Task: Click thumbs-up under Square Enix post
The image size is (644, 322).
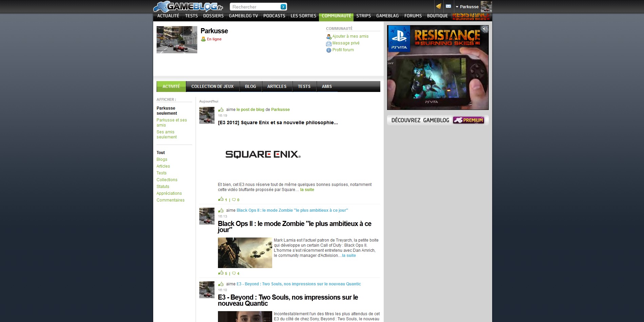Action: coord(221,199)
